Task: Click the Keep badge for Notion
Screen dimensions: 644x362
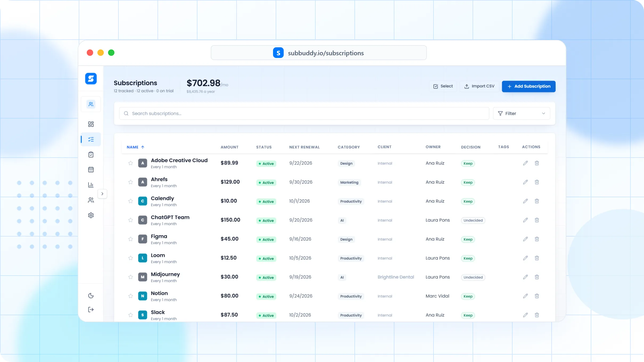Action: pyautogui.click(x=468, y=296)
